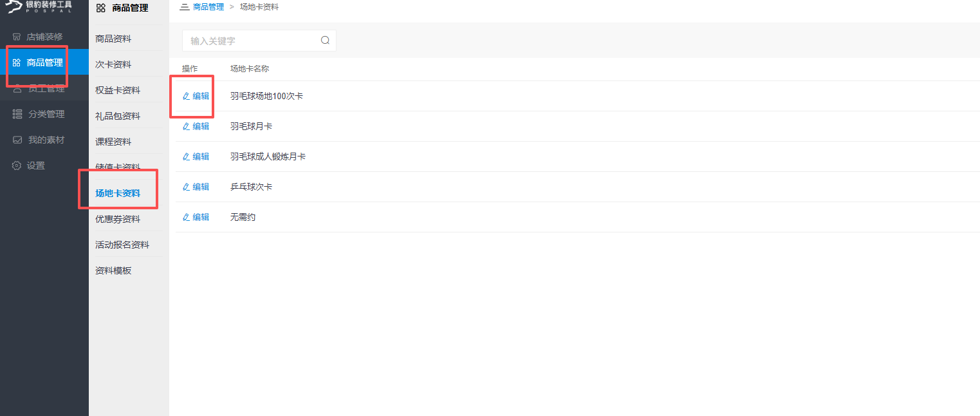Viewport: 980px width, 416px height.
Task: Click the 分类管理 list icon
Action: coord(17,114)
